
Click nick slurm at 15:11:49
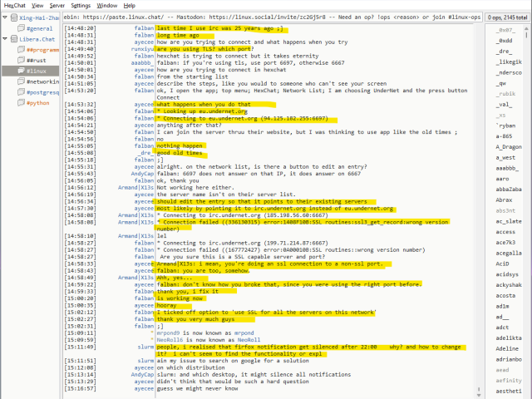145,347
